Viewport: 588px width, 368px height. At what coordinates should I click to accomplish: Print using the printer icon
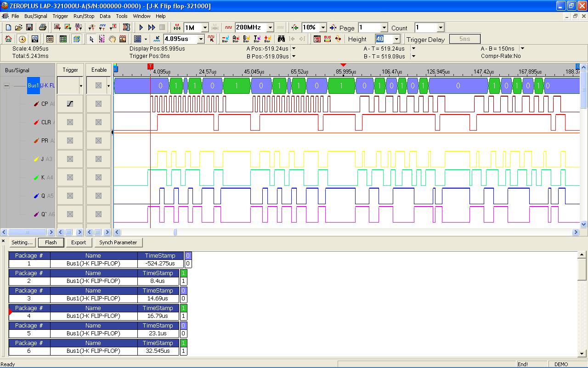[x=42, y=28]
